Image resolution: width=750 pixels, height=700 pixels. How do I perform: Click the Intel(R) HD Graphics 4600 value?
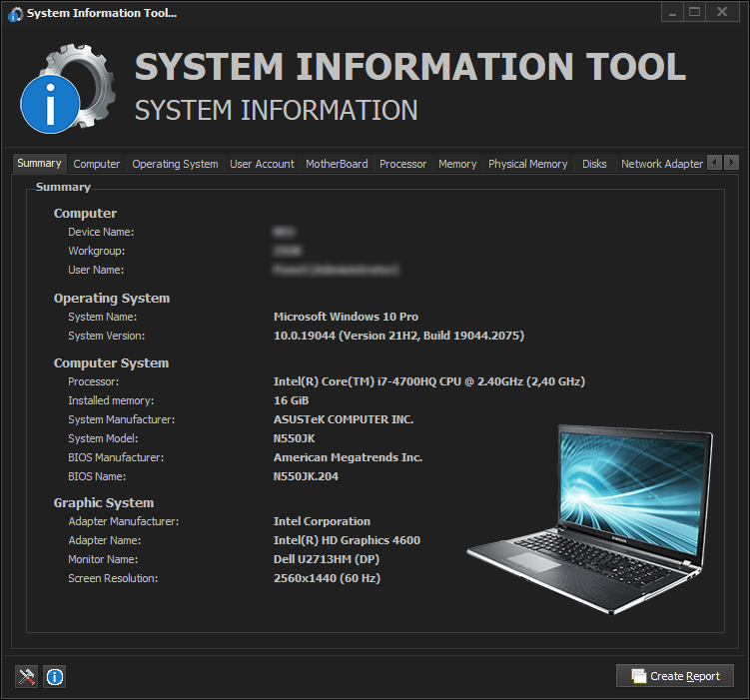(x=347, y=540)
